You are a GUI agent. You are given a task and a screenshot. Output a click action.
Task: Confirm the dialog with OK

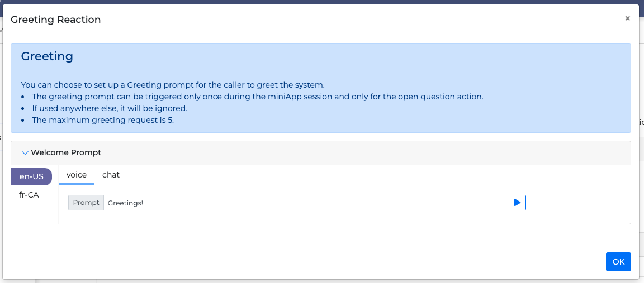tap(618, 262)
